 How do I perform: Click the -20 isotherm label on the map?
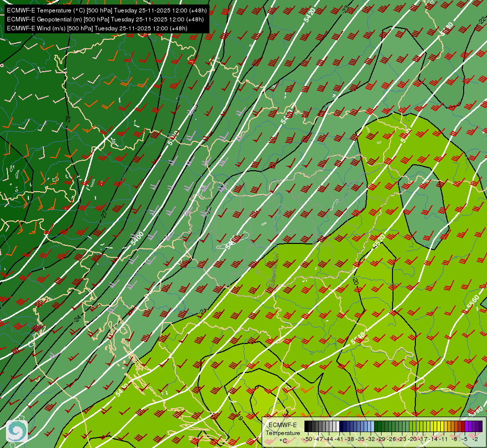point(355,281)
